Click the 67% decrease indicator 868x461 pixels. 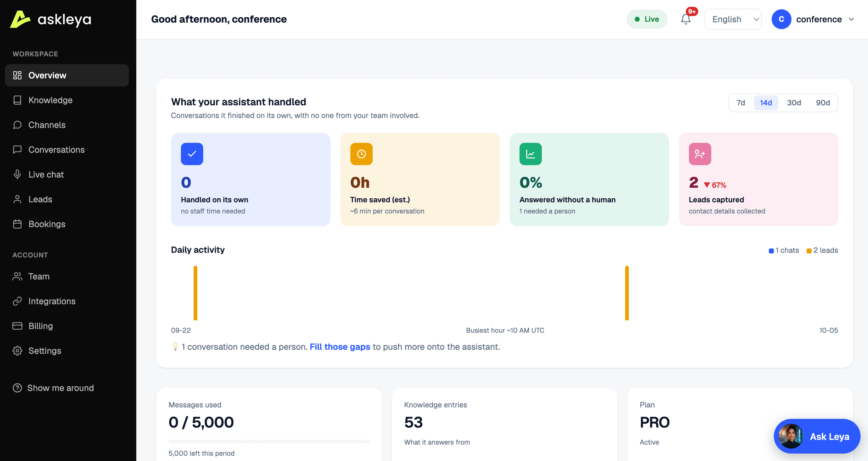(x=715, y=185)
